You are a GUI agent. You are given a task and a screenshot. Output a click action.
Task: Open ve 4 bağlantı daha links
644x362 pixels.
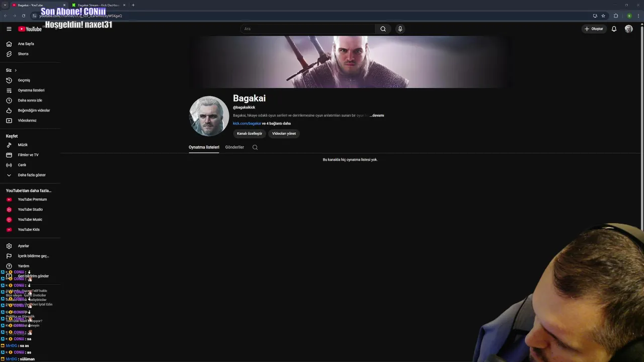(276, 123)
